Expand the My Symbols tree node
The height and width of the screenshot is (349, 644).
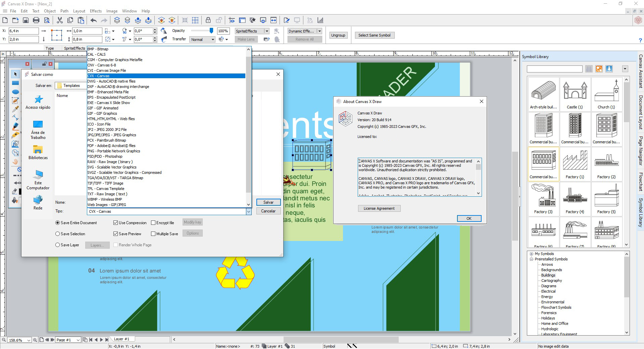531,254
